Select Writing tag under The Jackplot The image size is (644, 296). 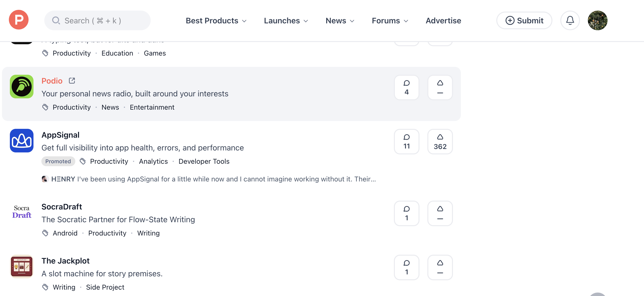pos(64,287)
